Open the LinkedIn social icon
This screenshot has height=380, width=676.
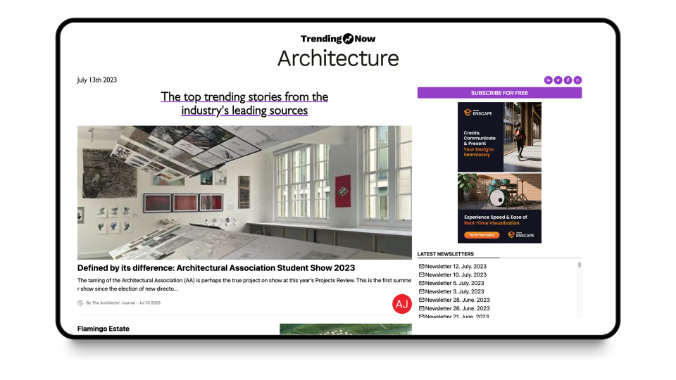[548, 80]
